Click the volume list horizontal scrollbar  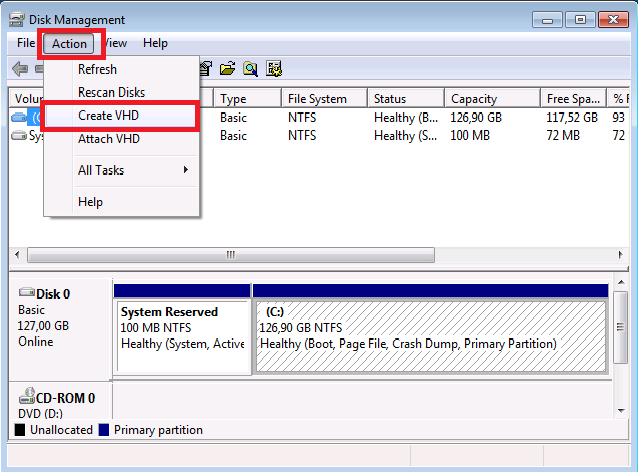point(230,255)
